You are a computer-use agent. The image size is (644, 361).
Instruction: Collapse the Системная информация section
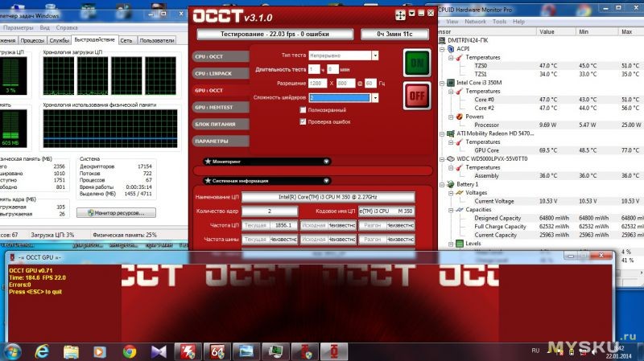[x=326, y=180]
